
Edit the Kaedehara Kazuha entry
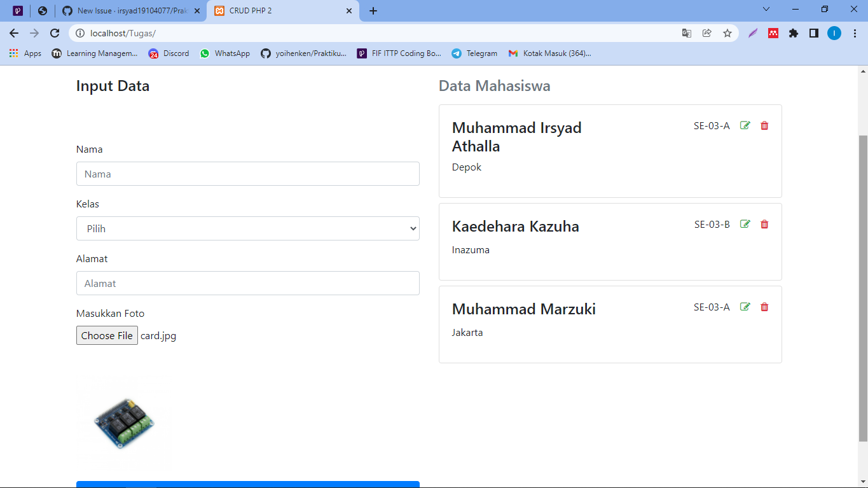click(x=745, y=224)
